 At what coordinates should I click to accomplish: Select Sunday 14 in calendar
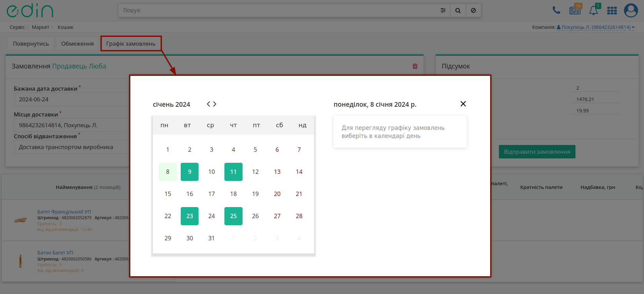coord(299,172)
